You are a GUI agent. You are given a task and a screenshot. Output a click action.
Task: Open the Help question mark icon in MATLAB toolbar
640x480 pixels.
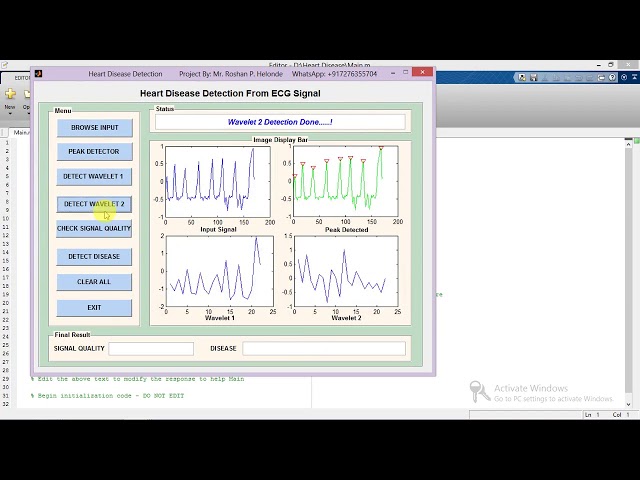coord(612,78)
